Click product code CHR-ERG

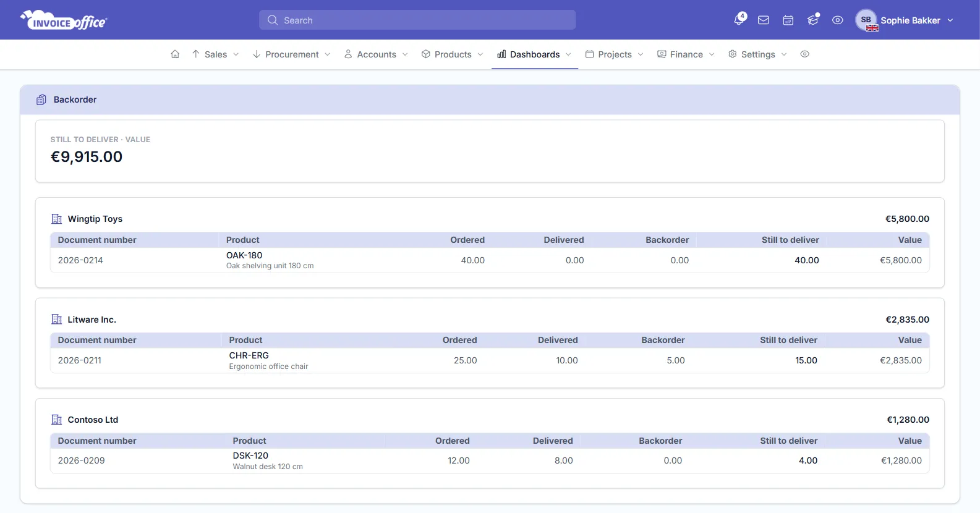249,355
